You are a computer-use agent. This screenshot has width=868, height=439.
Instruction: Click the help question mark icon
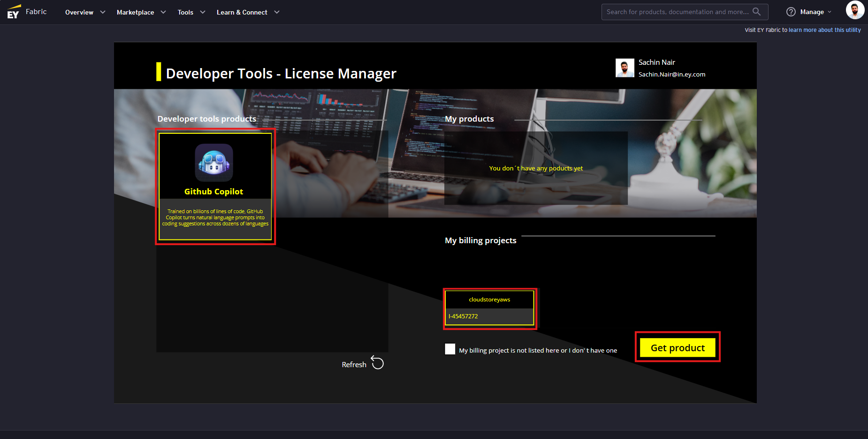791,12
